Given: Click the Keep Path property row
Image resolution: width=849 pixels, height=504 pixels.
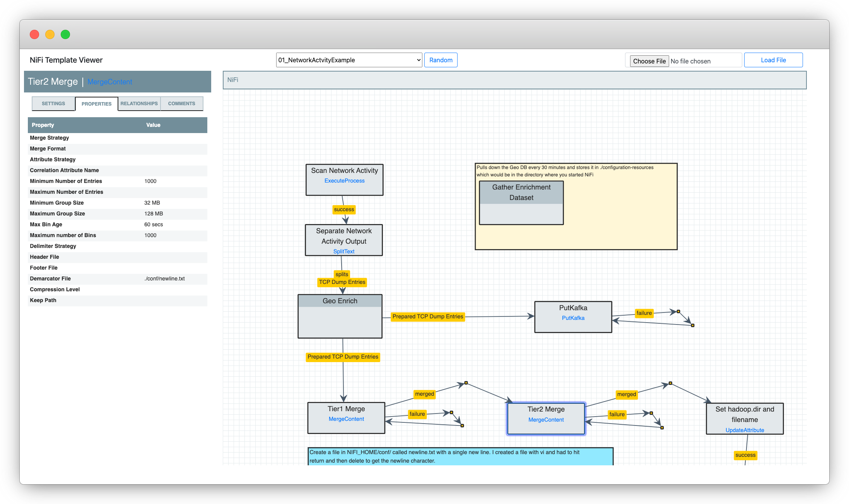Looking at the screenshot, I should pos(118,300).
